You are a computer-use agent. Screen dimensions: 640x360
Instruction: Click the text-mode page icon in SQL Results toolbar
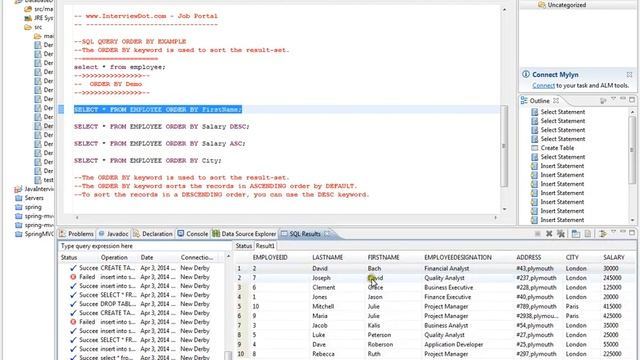[x=588, y=233]
